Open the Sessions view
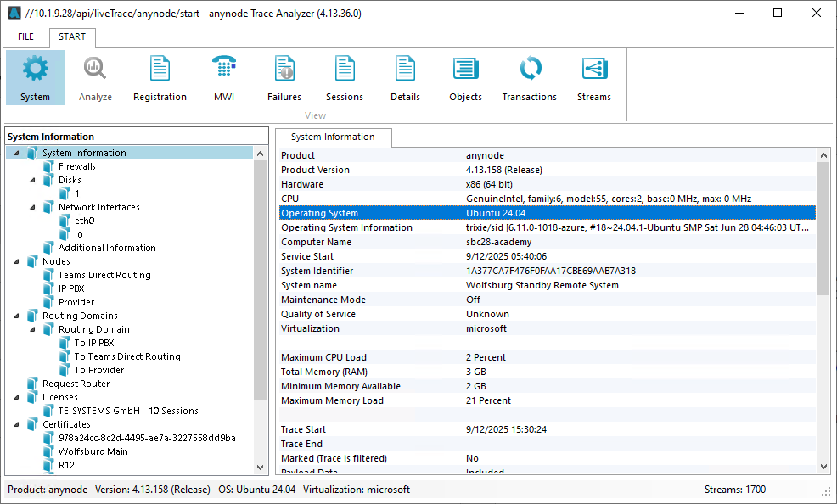The image size is (837, 504). pos(344,76)
